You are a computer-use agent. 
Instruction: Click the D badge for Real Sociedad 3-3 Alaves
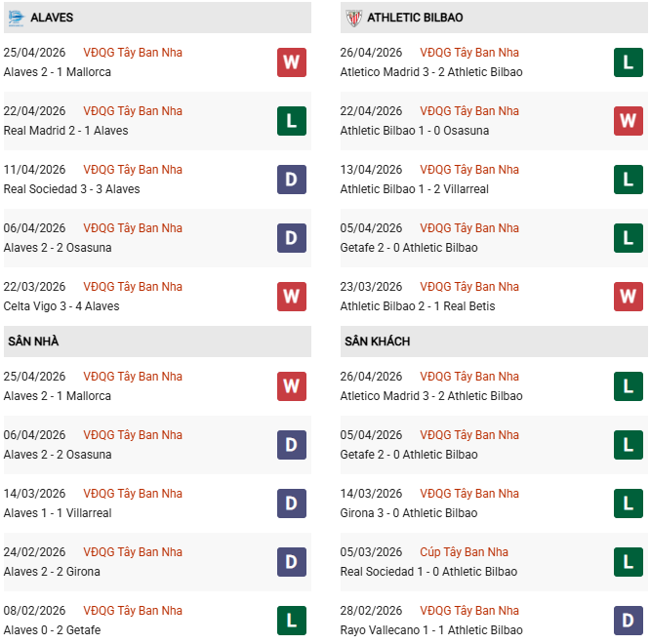pos(292,180)
